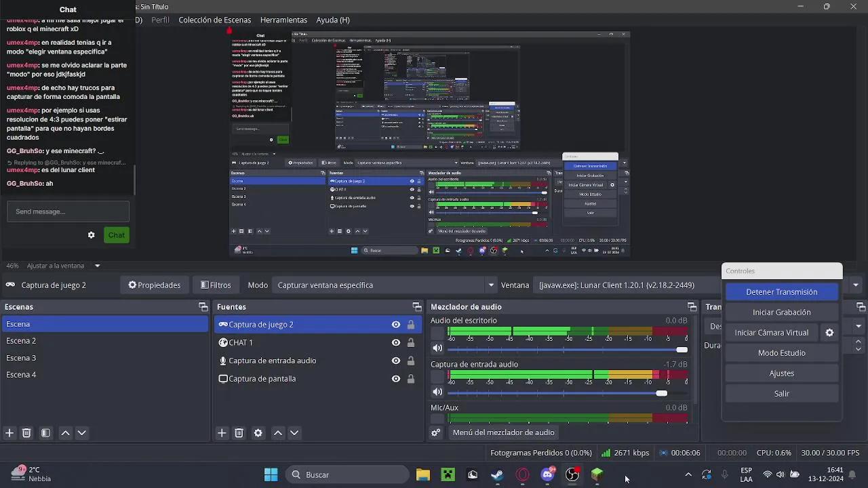The image size is (868, 488).
Task: Click the taskbar Buscar search box
Action: pyautogui.click(x=347, y=474)
